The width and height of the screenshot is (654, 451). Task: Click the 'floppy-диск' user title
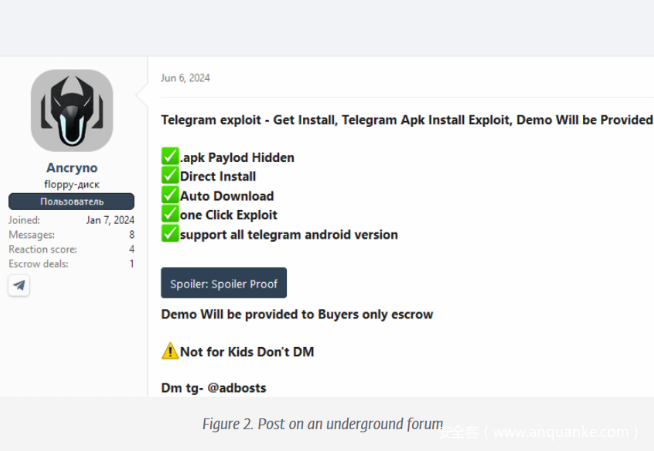(x=72, y=185)
